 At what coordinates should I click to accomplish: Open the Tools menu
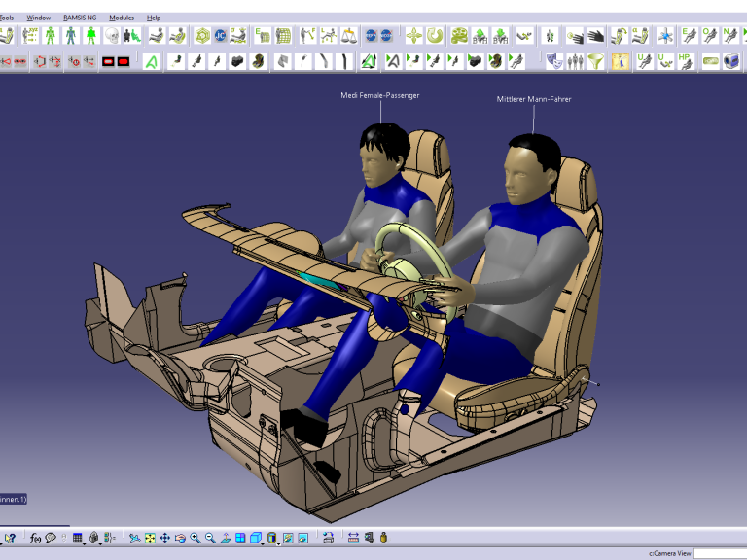point(7,17)
